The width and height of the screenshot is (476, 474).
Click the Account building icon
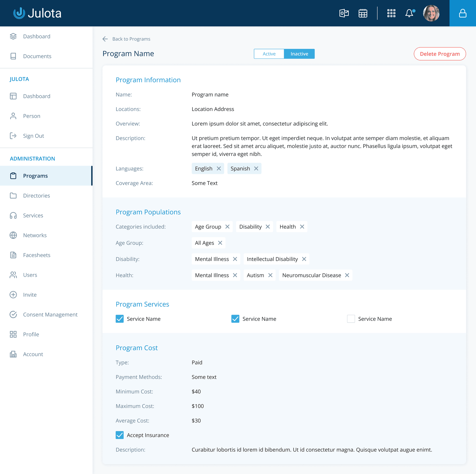click(13, 354)
